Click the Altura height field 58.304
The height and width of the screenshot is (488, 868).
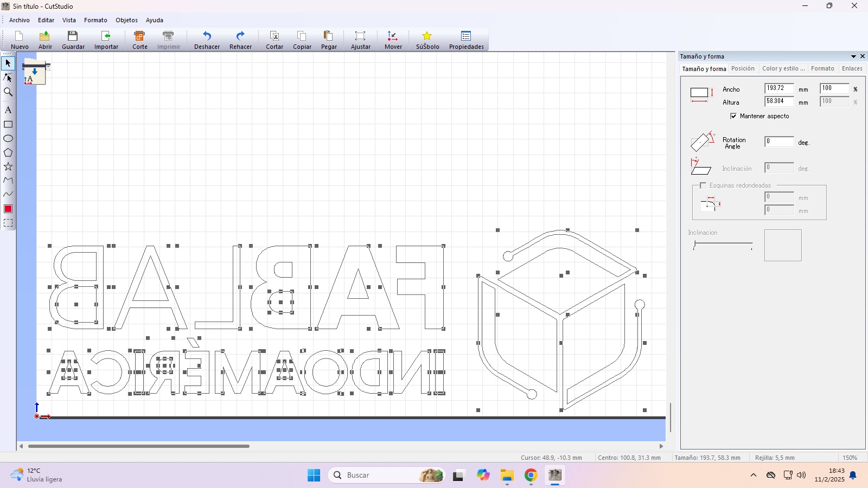[779, 101]
